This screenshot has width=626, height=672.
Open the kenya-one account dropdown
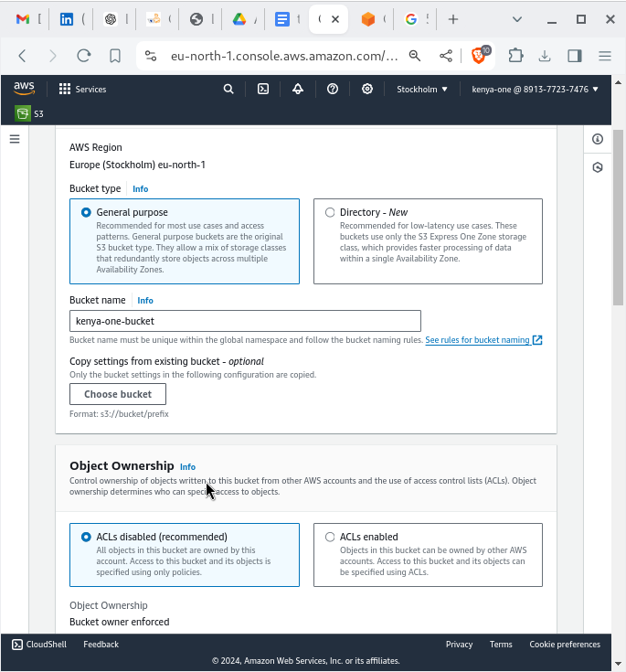tap(535, 90)
